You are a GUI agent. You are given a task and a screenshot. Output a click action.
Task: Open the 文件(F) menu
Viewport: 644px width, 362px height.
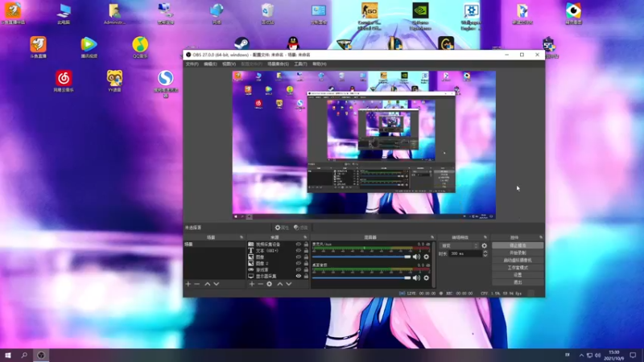(192, 64)
